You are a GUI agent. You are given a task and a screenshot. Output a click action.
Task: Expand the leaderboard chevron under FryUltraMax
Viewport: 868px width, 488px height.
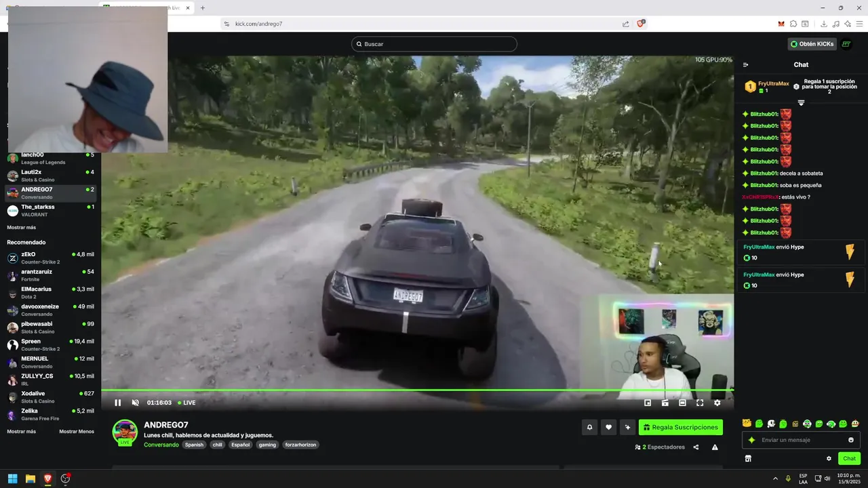pos(801,103)
